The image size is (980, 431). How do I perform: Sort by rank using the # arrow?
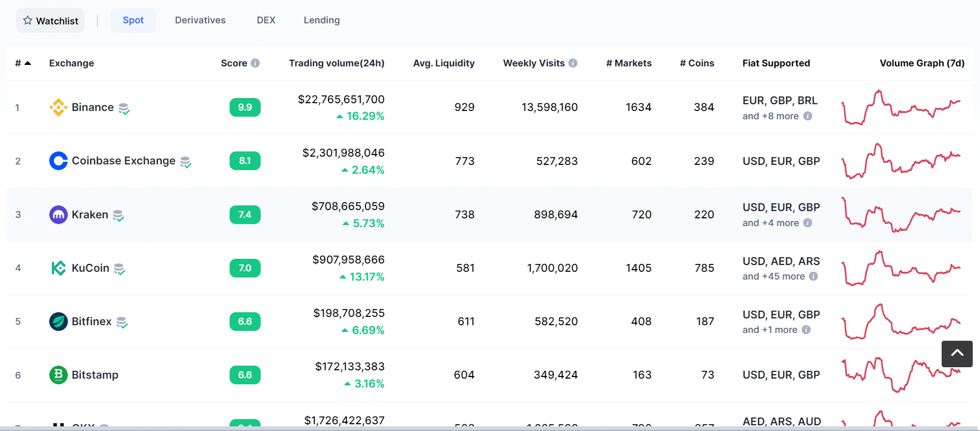pyautogui.click(x=28, y=63)
